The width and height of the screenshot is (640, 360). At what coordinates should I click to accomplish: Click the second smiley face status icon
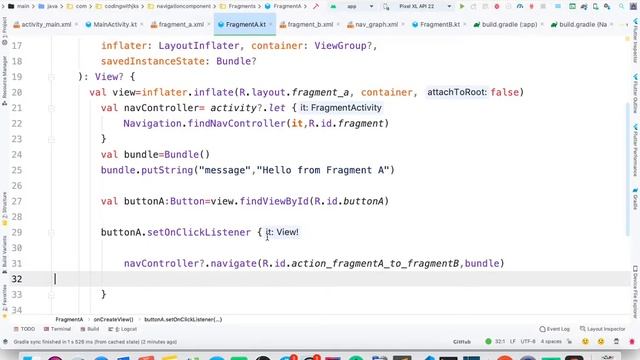pyautogui.click(x=601, y=341)
